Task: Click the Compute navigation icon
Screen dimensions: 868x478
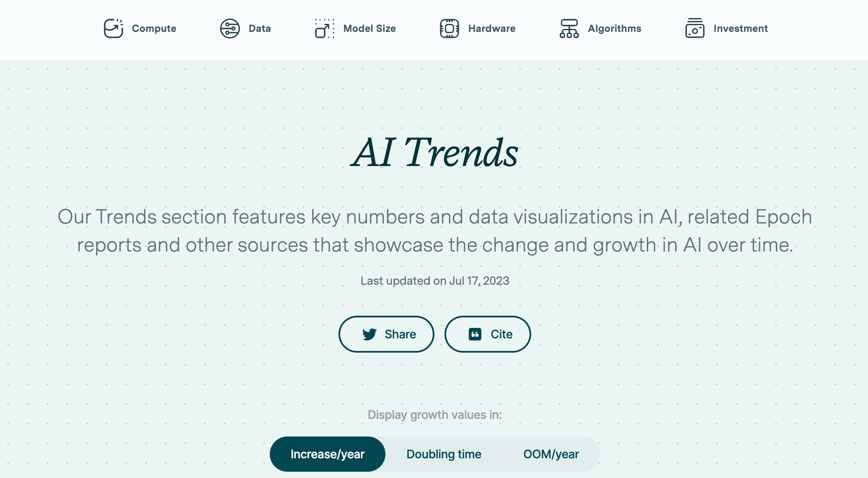Action: point(114,28)
